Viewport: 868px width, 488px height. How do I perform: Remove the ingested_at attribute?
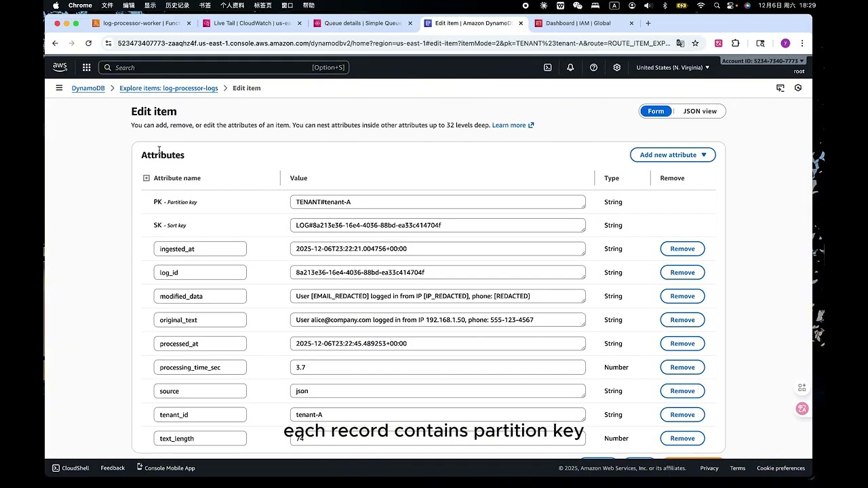tap(682, 249)
